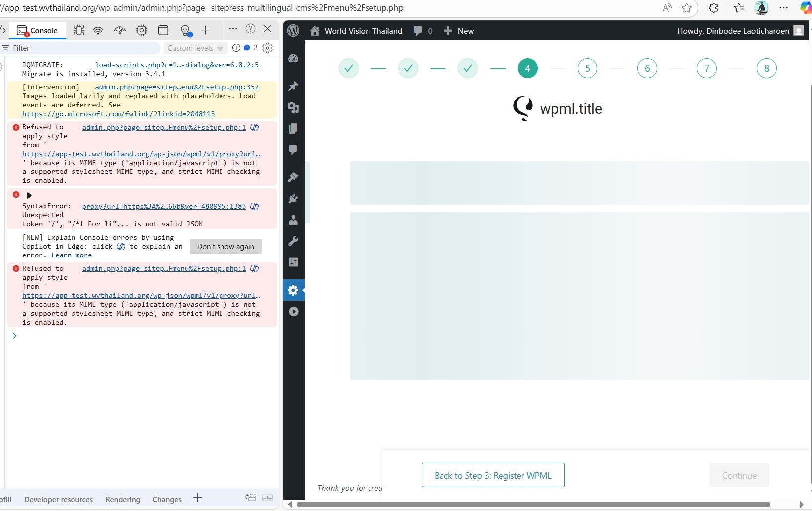Switch to the Changes drawer tab
The width and height of the screenshot is (812, 511).
pos(167,499)
